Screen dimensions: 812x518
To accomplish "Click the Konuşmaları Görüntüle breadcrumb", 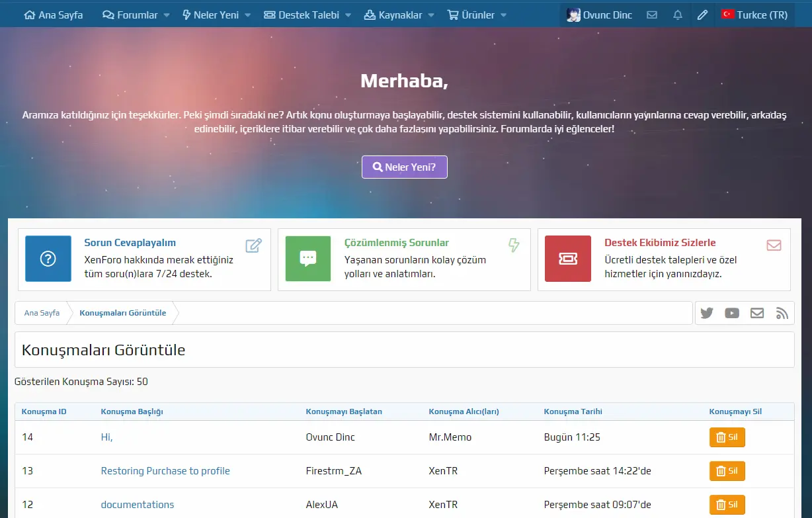I will pyautogui.click(x=123, y=313).
